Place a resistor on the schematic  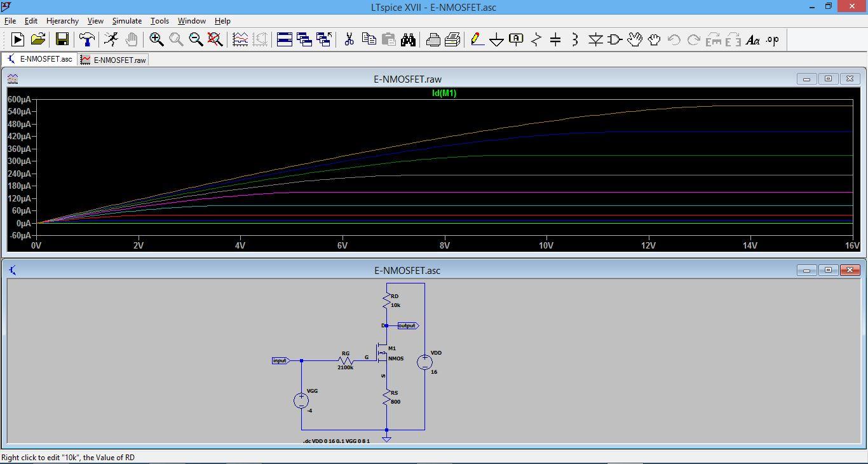pyautogui.click(x=535, y=39)
